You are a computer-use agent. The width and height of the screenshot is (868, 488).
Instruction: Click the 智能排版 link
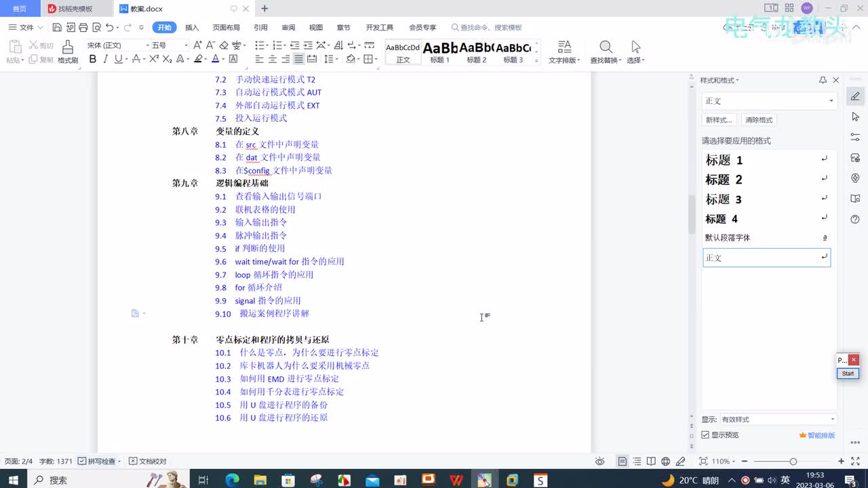click(x=818, y=435)
